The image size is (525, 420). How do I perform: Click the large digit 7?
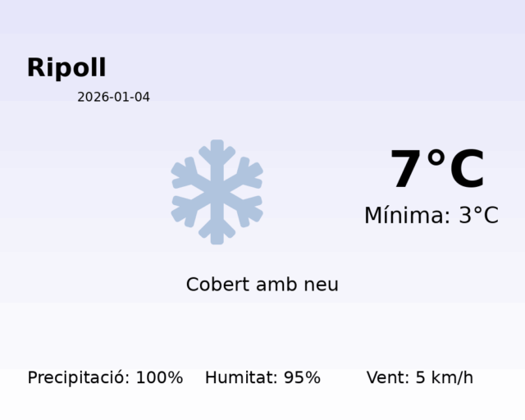407,170
